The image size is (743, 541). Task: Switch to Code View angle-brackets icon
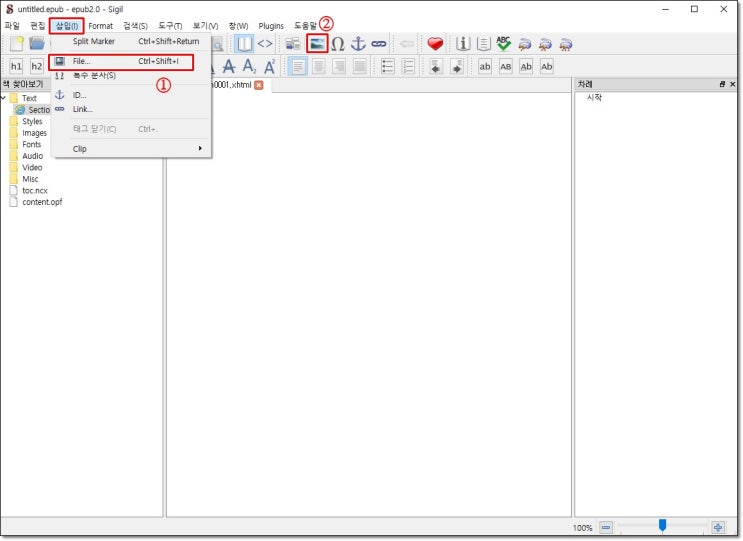[x=265, y=44]
